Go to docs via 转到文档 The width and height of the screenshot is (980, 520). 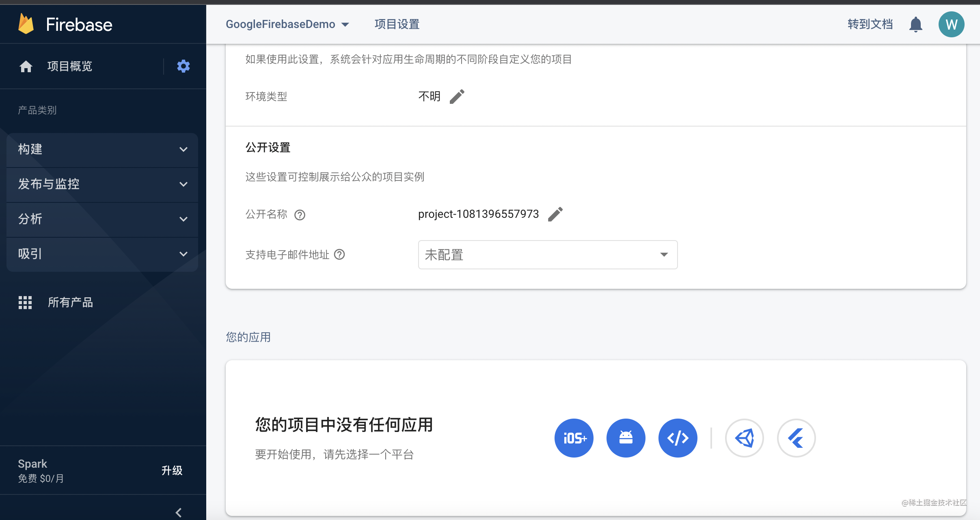pos(870,24)
